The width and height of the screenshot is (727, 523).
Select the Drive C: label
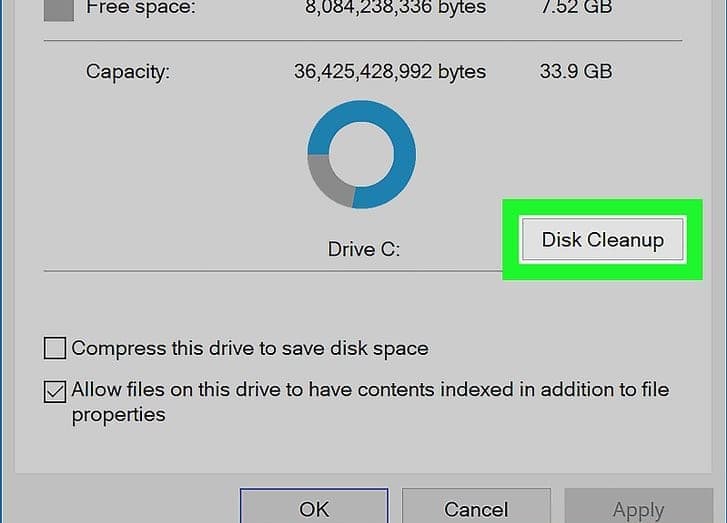364,248
